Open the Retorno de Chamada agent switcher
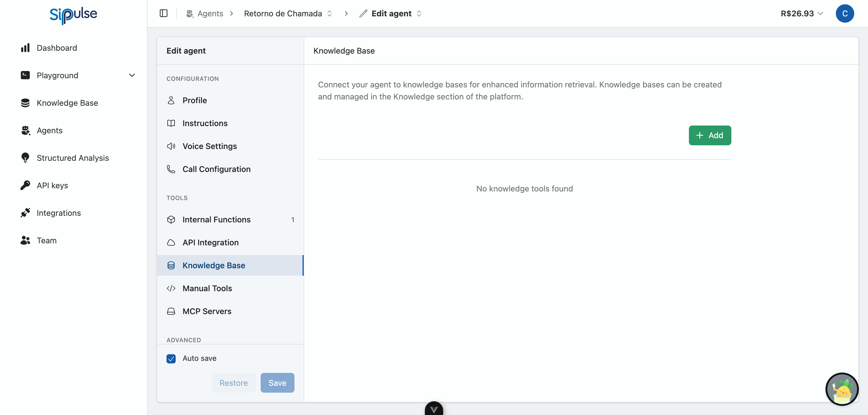 click(330, 13)
